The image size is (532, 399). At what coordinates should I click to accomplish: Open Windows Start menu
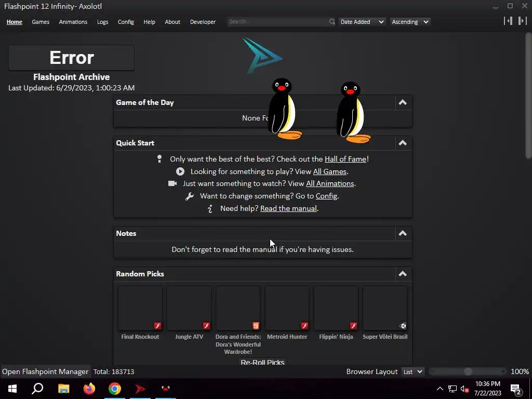point(12,389)
